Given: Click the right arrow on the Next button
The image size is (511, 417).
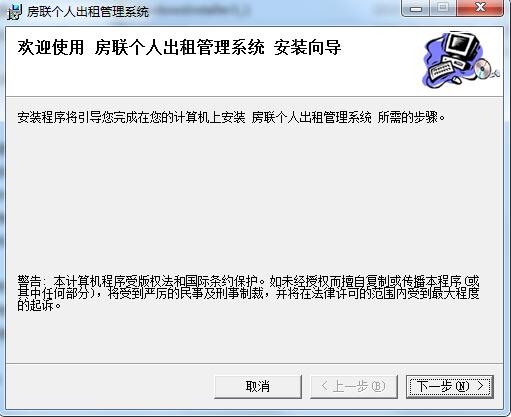Looking at the screenshot, I should tap(480, 386).
